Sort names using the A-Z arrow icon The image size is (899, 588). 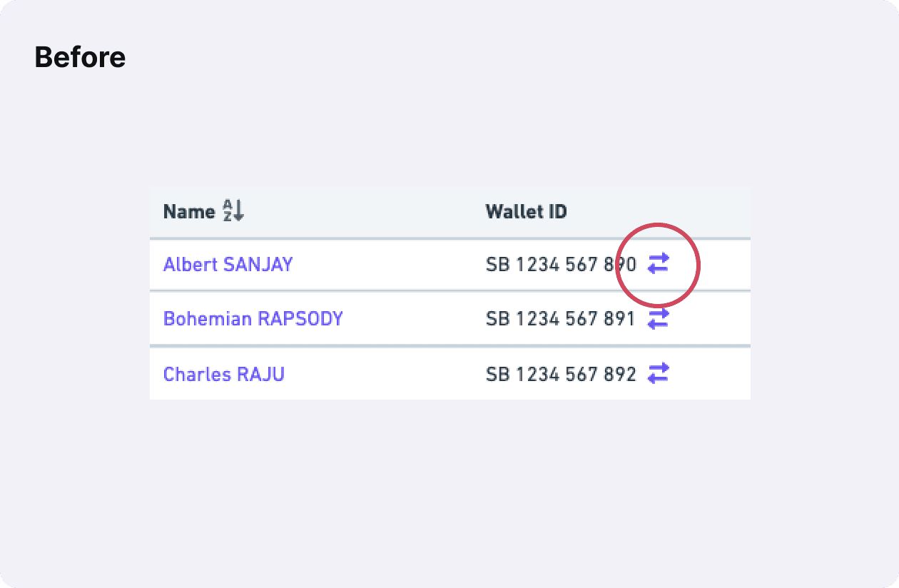click(233, 211)
